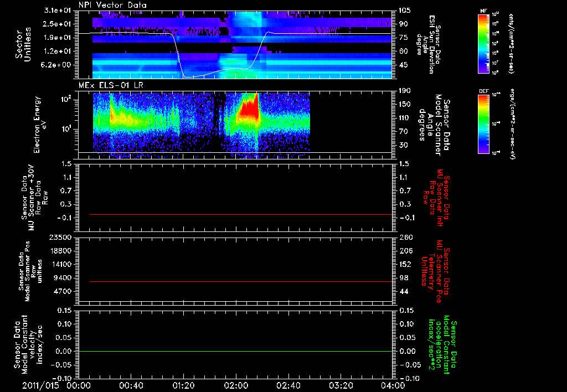Click the 'MU Scanner +30V Raw Data' axis title
567x392 pixels.
[x=35, y=198]
